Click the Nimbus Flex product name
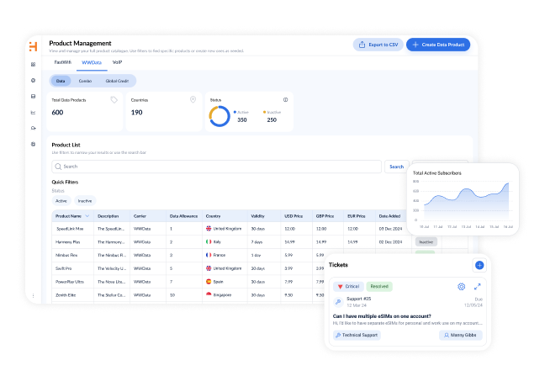Image resolution: width=545 pixels, height=392 pixels. point(66,255)
